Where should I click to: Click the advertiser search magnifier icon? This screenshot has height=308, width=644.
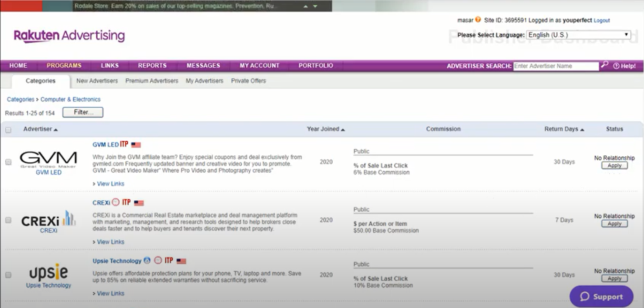point(604,65)
